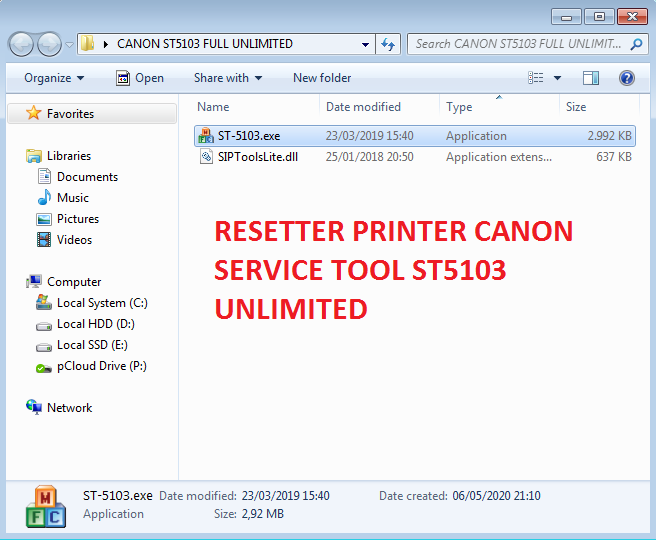Open view options dropdown arrow
The width and height of the screenshot is (656, 540).
[x=557, y=78]
